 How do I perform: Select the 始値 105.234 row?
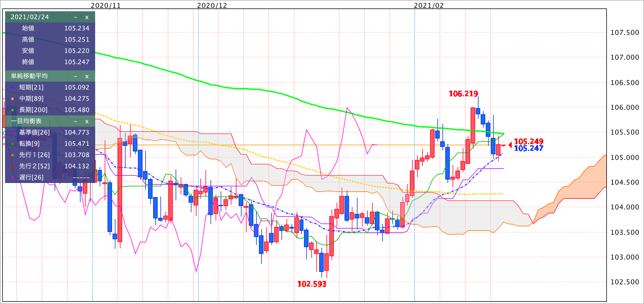50,28
